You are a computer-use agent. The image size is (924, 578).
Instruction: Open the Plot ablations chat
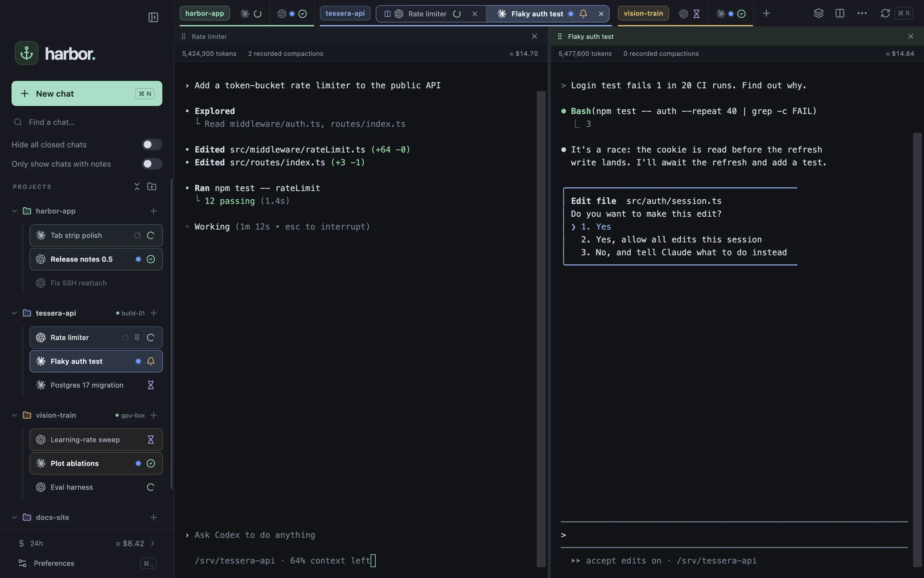pos(96,463)
